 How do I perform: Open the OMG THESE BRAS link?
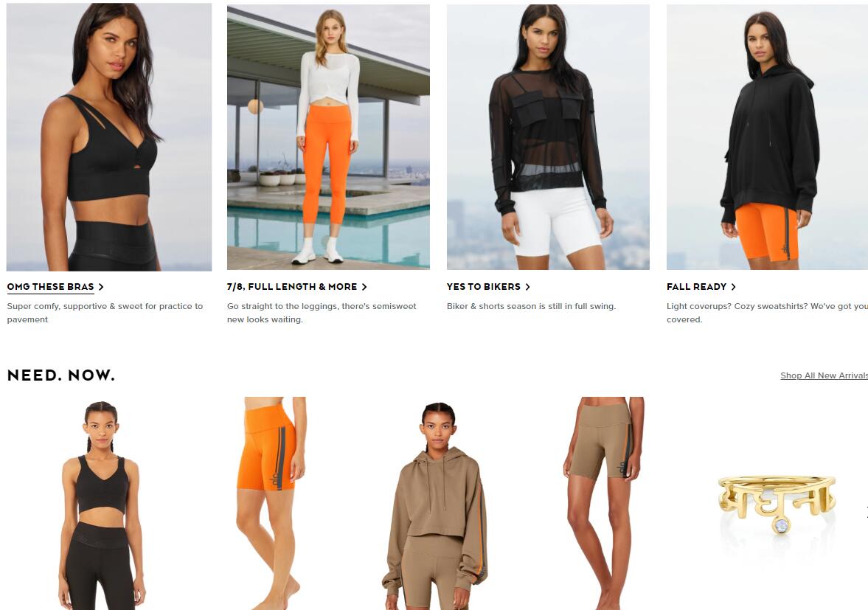[x=50, y=287]
